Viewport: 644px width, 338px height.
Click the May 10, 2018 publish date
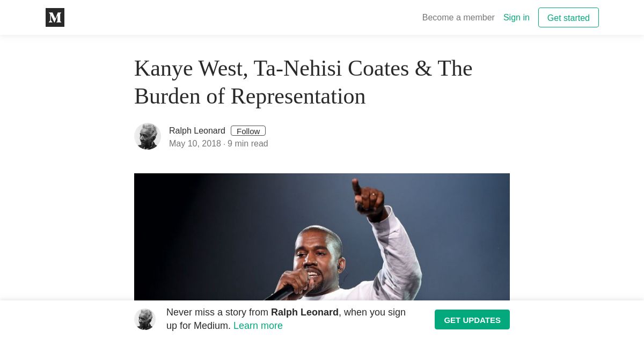click(x=195, y=144)
